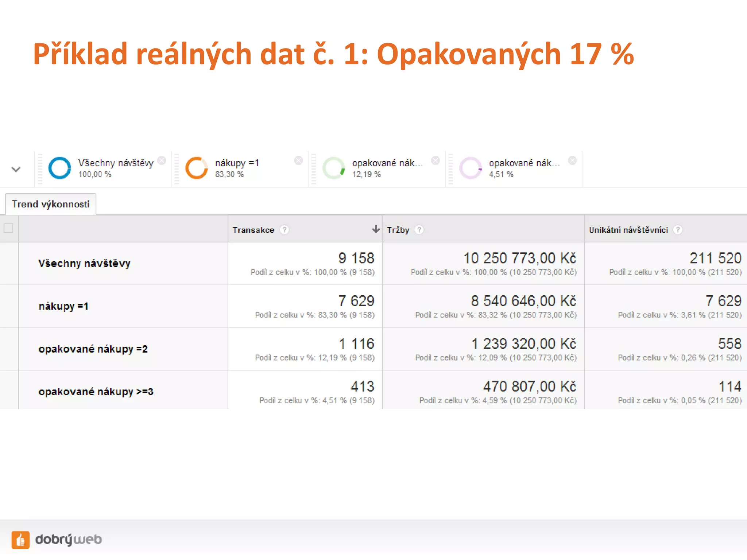Open the Transakce help question mark
Image resolution: width=747 pixels, height=560 pixels.
pos(284,230)
